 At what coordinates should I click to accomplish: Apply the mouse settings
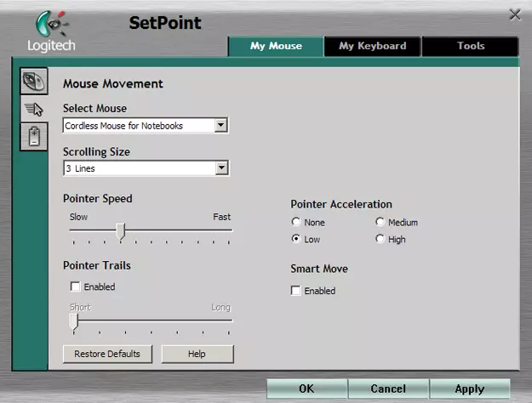click(470, 389)
